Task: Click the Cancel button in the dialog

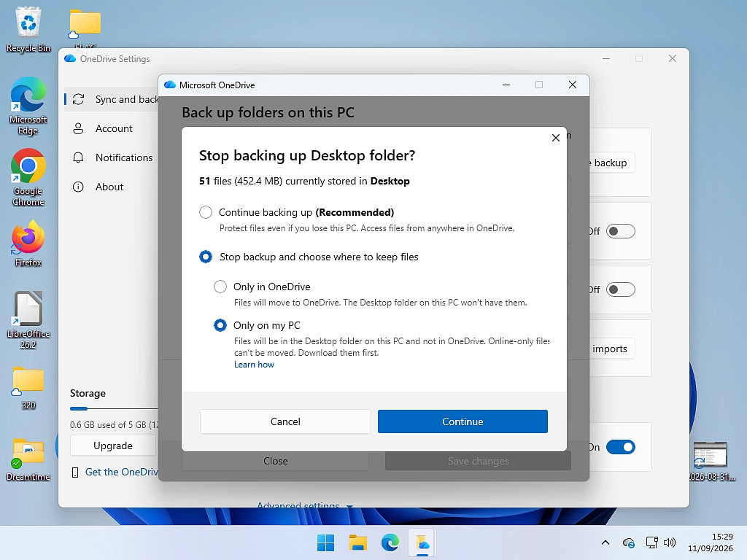Action: click(285, 421)
